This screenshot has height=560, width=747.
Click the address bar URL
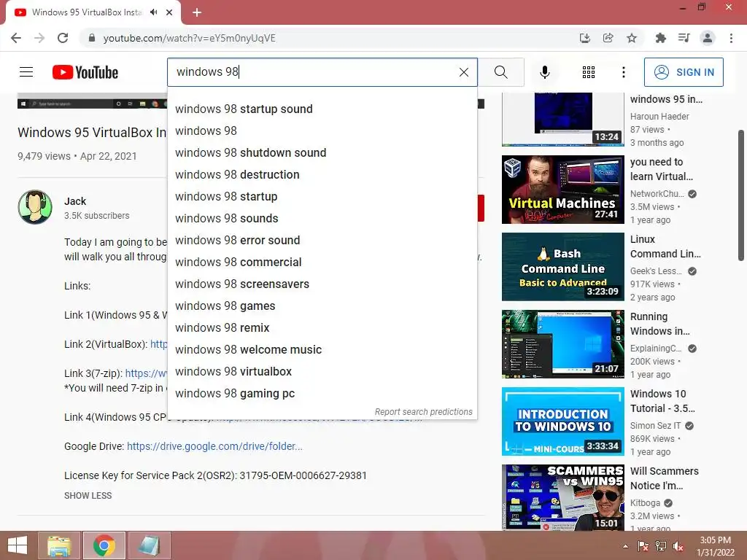(189, 38)
